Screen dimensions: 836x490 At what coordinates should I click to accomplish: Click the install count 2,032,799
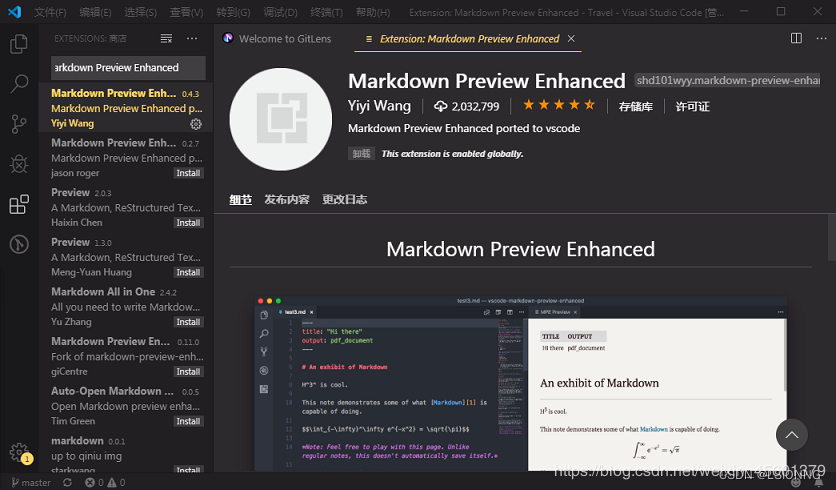click(x=467, y=107)
